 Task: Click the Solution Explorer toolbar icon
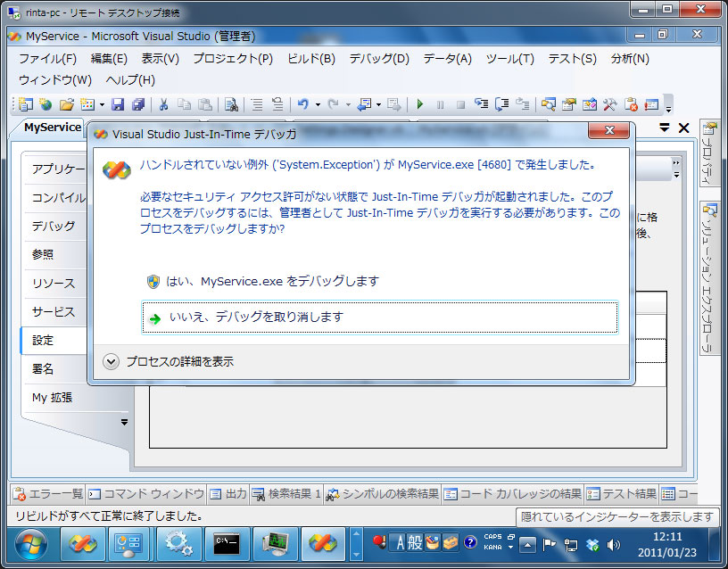click(549, 104)
